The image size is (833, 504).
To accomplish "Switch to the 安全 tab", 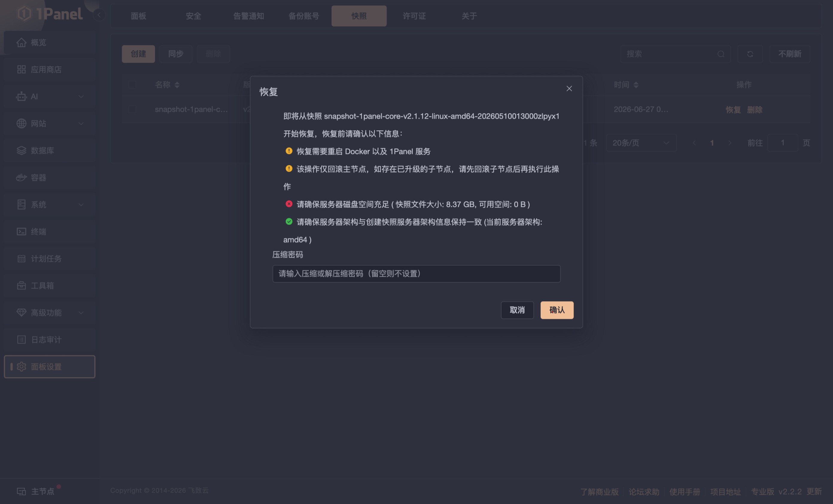I will 193,16.
